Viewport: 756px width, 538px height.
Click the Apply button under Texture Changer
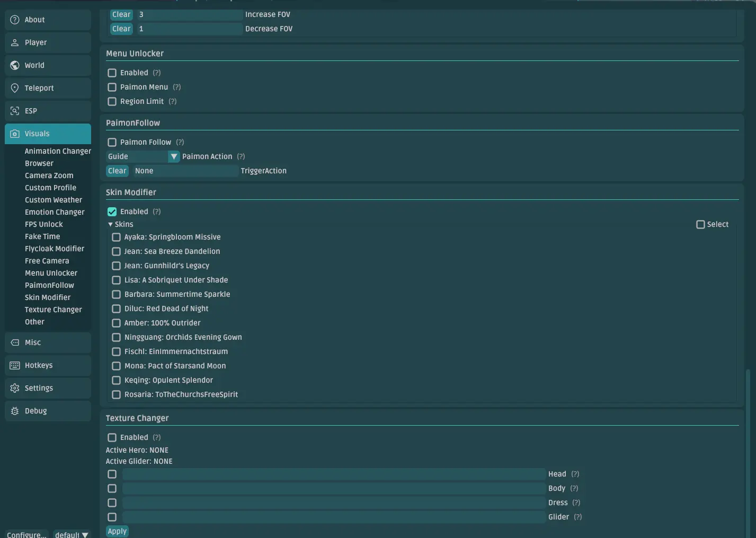(x=117, y=531)
